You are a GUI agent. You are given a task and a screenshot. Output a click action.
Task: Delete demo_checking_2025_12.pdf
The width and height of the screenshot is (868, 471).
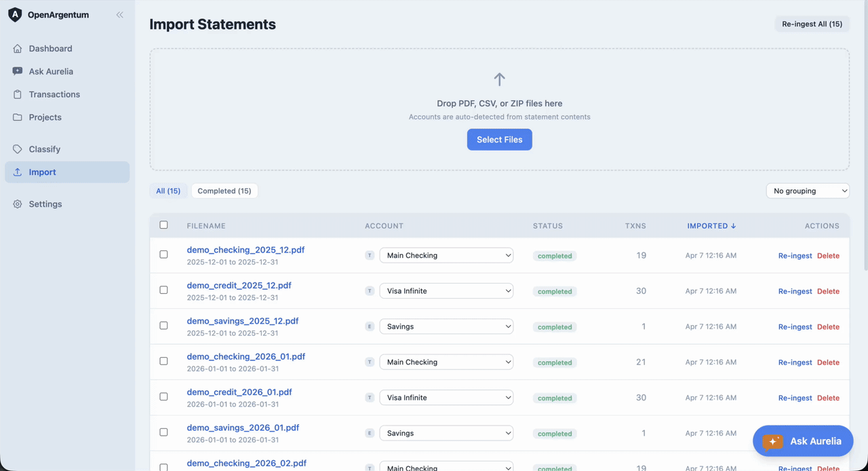828,256
